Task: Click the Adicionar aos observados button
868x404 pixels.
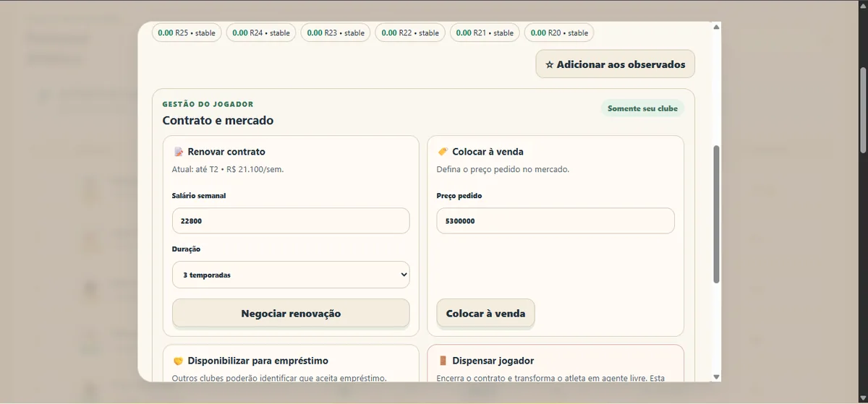Action: click(615, 64)
